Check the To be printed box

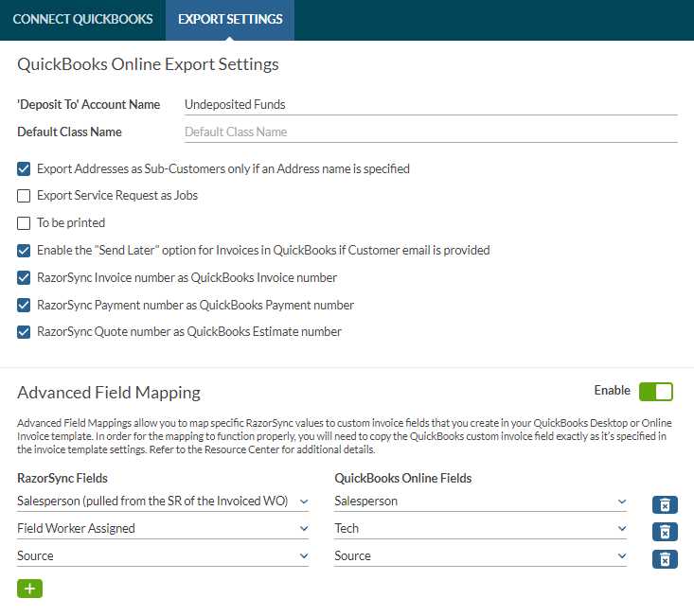[x=24, y=223]
